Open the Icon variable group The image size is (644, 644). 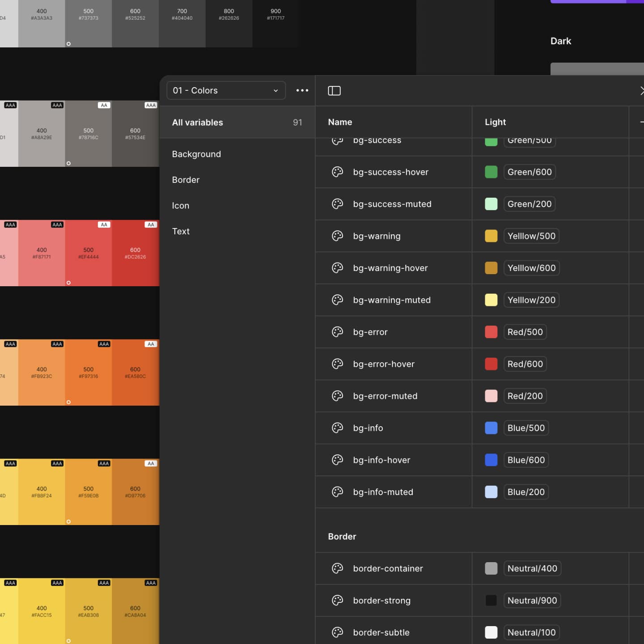click(181, 206)
